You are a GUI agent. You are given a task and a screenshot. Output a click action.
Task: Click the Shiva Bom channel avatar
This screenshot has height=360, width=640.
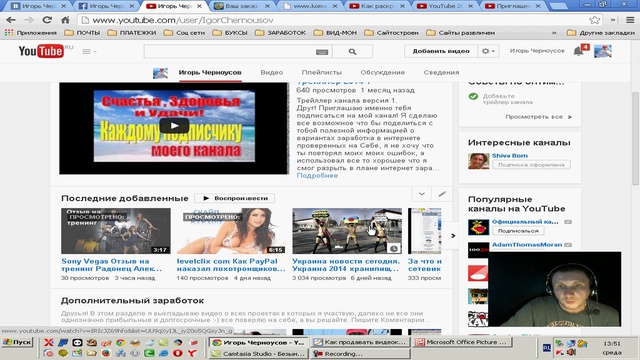pos(478,161)
